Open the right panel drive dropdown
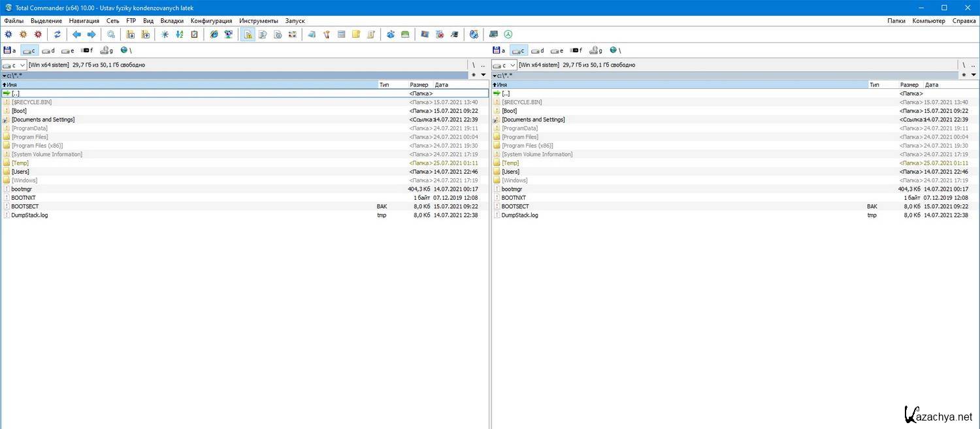This screenshot has width=980, height=429. pyautogui.click(x=504, y=65)
